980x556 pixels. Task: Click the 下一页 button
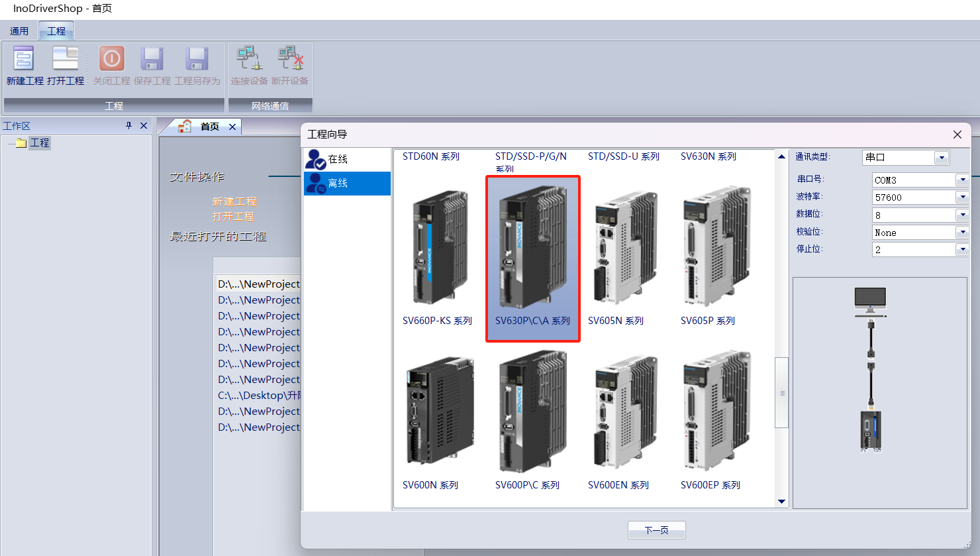coord(656,530)
